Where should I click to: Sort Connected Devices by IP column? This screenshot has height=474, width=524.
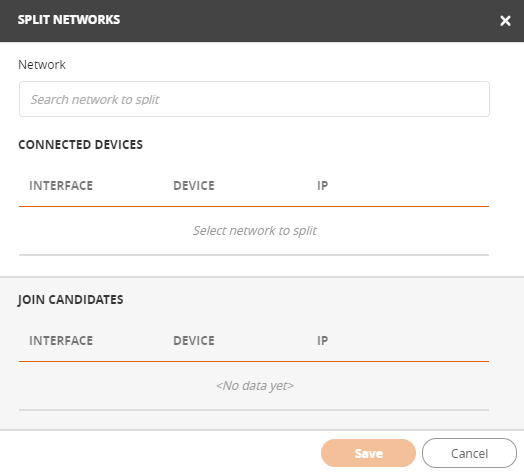(322, 186)
